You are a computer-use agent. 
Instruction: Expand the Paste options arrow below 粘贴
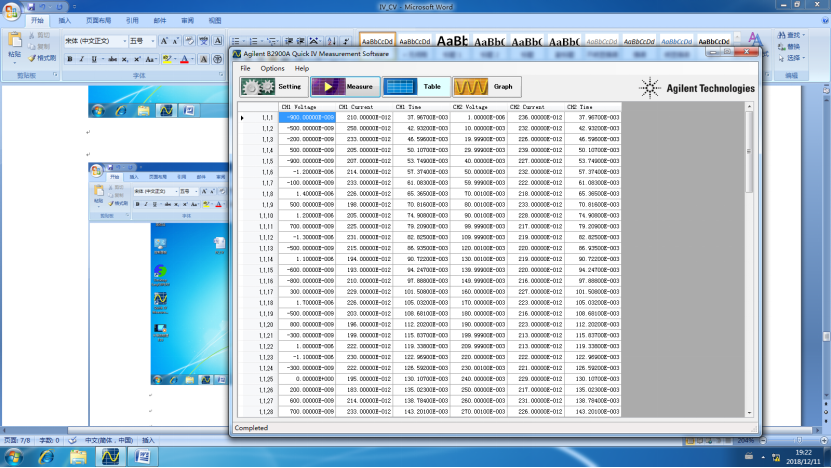tap(15, 61)
